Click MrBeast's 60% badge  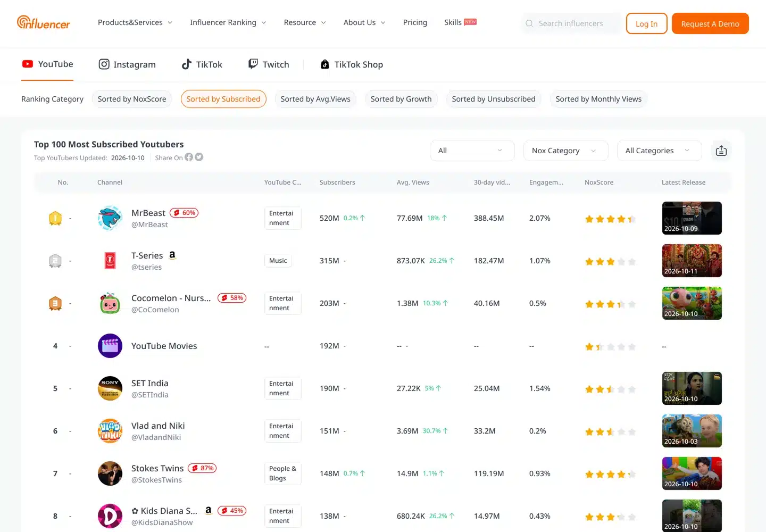coord(184,213)
